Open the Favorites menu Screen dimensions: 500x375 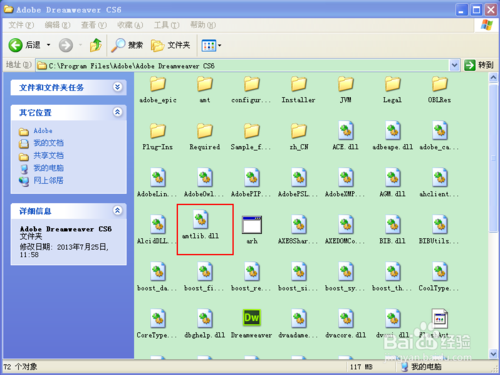point(130,25)
